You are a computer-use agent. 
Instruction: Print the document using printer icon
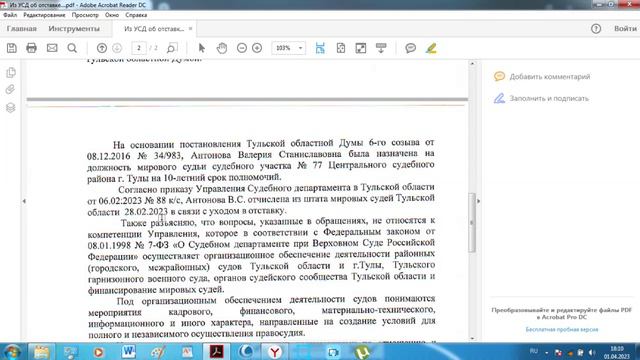tap(31, 48)
